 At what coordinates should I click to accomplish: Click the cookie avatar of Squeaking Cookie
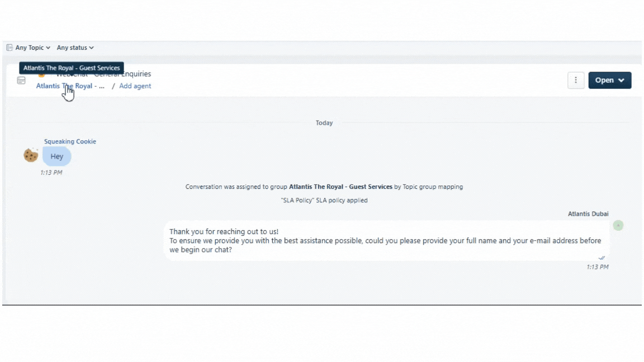point(31,155)
